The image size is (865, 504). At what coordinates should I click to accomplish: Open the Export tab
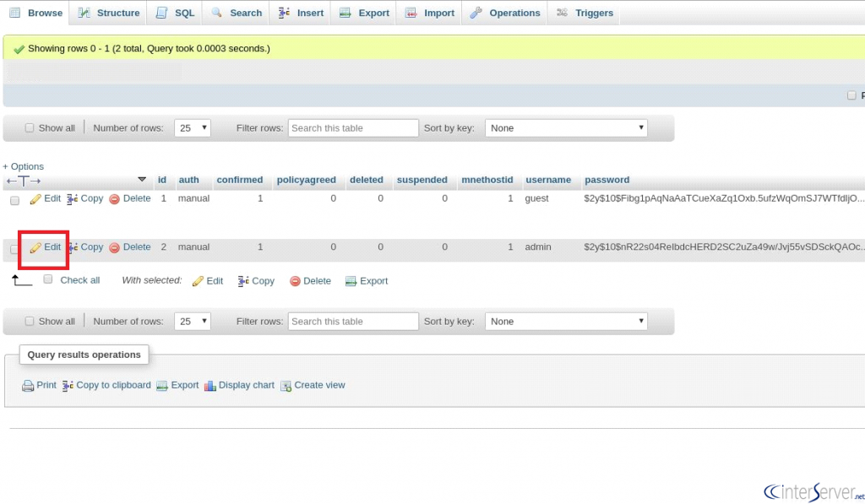point(364,13)
